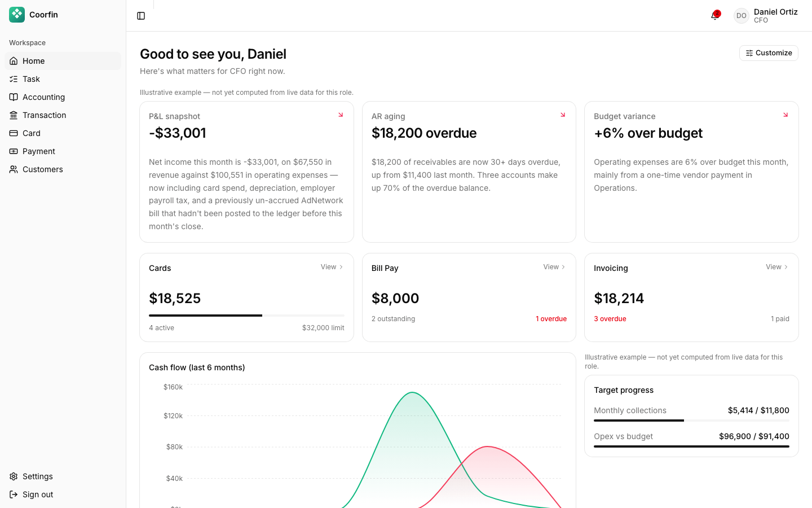812x508 pixels.
Task: Open the Cards View link
Action: pos(332,267)
